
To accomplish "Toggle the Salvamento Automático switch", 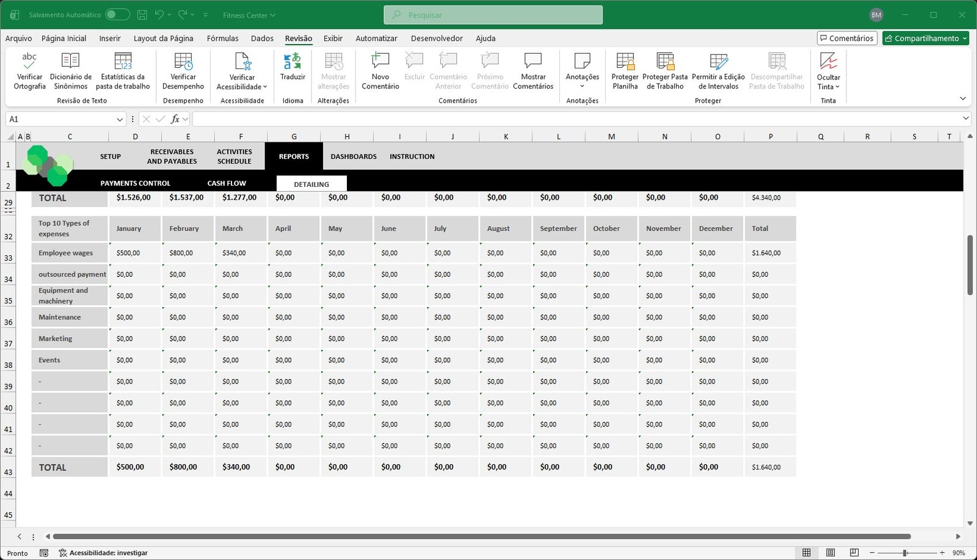I will pos(117,15).
